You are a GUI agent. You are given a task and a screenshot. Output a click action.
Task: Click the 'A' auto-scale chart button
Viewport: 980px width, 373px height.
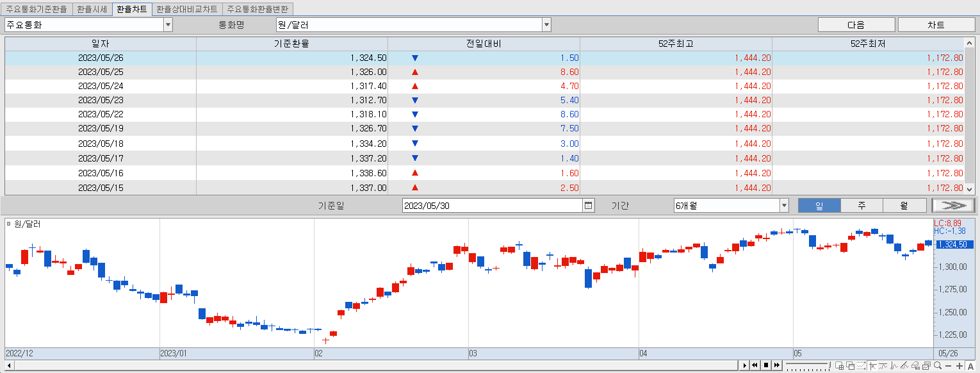[970, 366]
